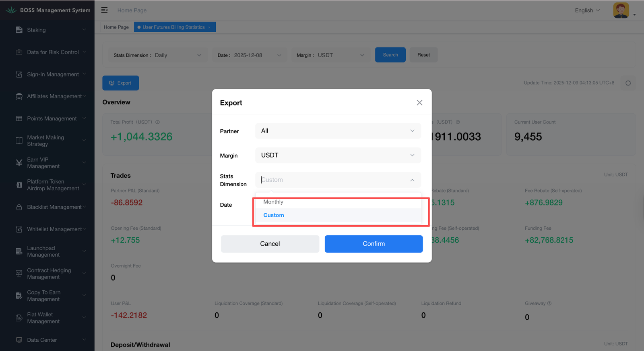Click the refresh icon near Update Time
The image size is (644, 351).
click(x=628, y=83)
